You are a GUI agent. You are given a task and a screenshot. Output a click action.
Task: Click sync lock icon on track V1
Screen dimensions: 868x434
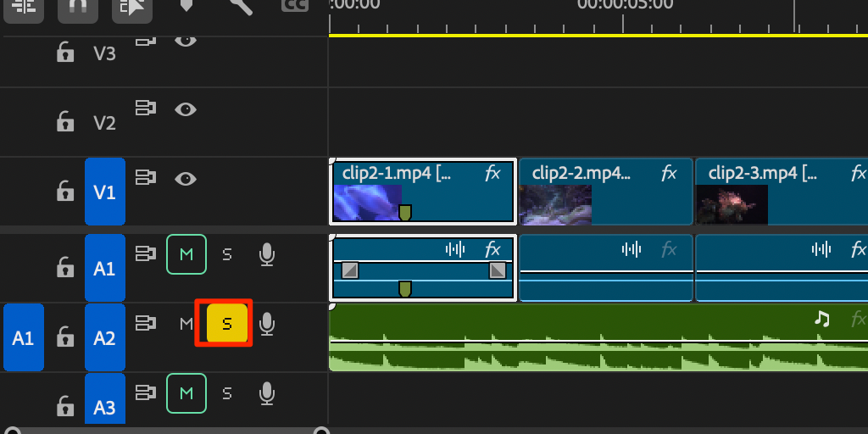[146, 178]
